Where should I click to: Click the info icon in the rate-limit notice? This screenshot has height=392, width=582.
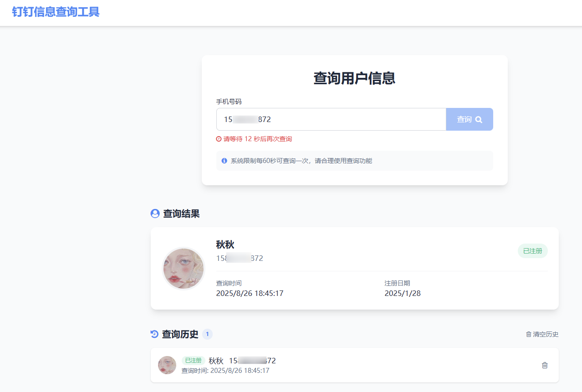click(224, 160)
